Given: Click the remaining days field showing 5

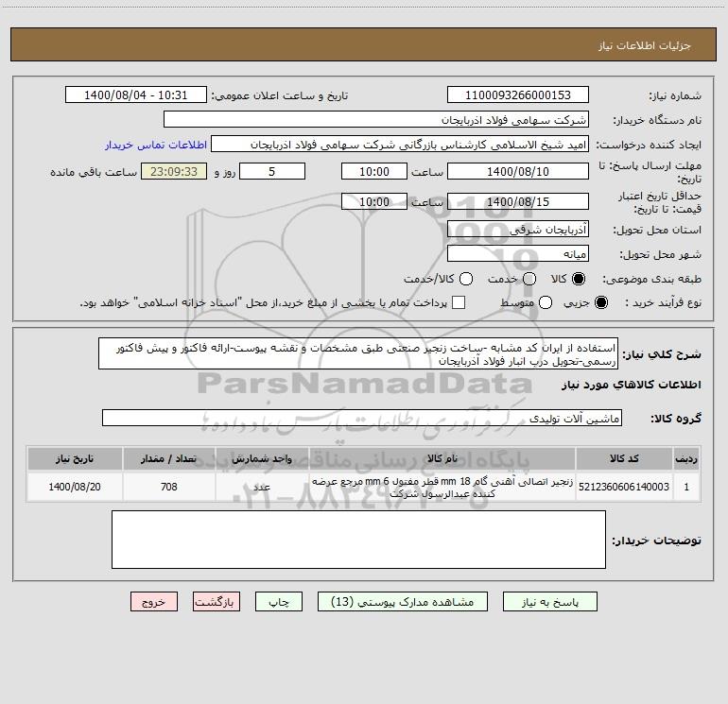Looking at the screenshot, I should (272, 171).
